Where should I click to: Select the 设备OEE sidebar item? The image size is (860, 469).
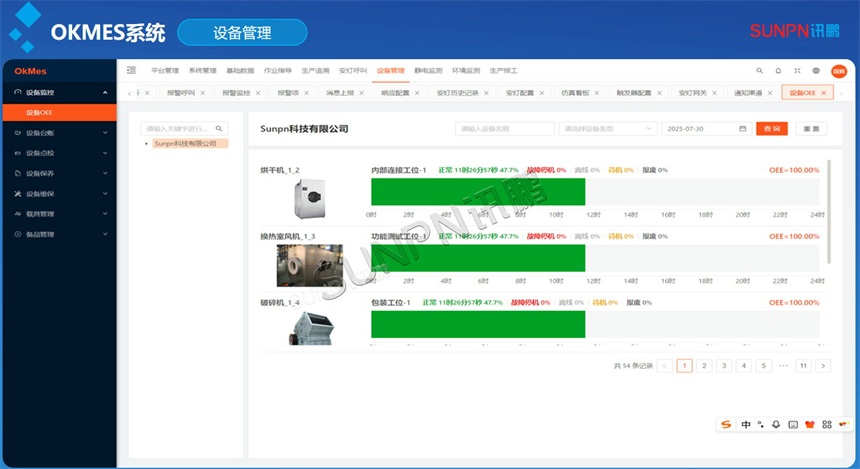[59, 112]
